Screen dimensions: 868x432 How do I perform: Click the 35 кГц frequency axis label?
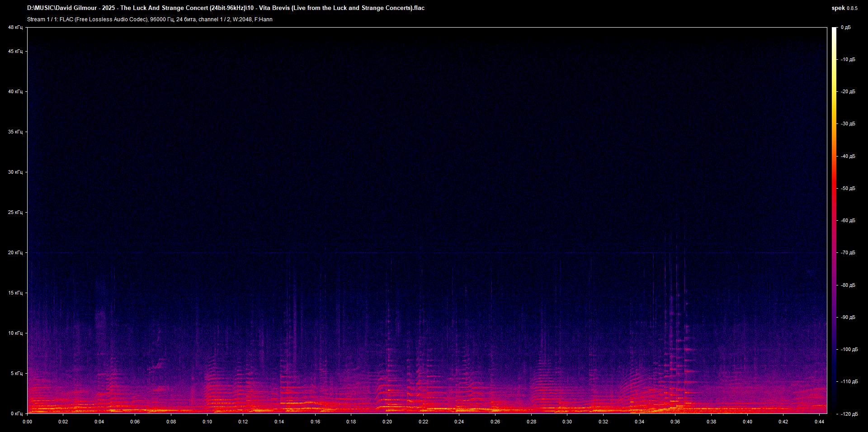(x=15, y=132)
